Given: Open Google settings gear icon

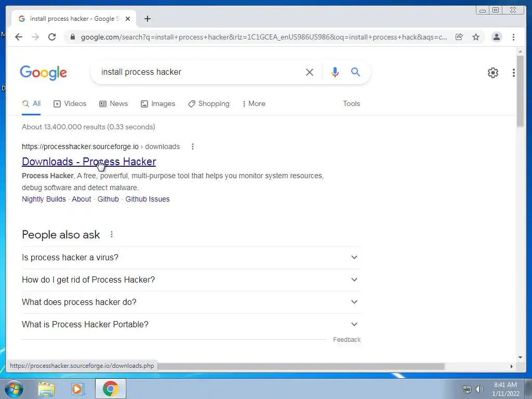Looking at the screenshot, I should (493, 73).
